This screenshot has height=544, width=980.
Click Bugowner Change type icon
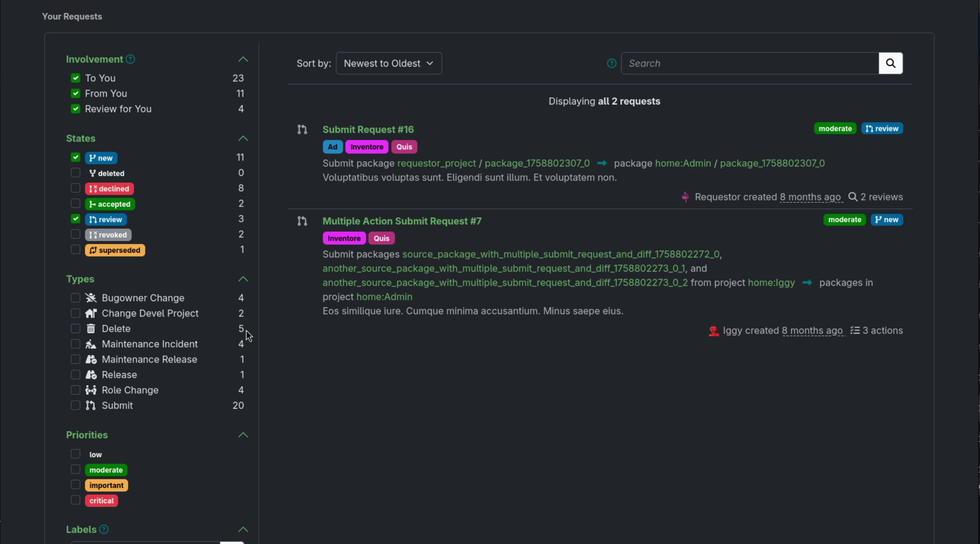[x=91, y=298]
